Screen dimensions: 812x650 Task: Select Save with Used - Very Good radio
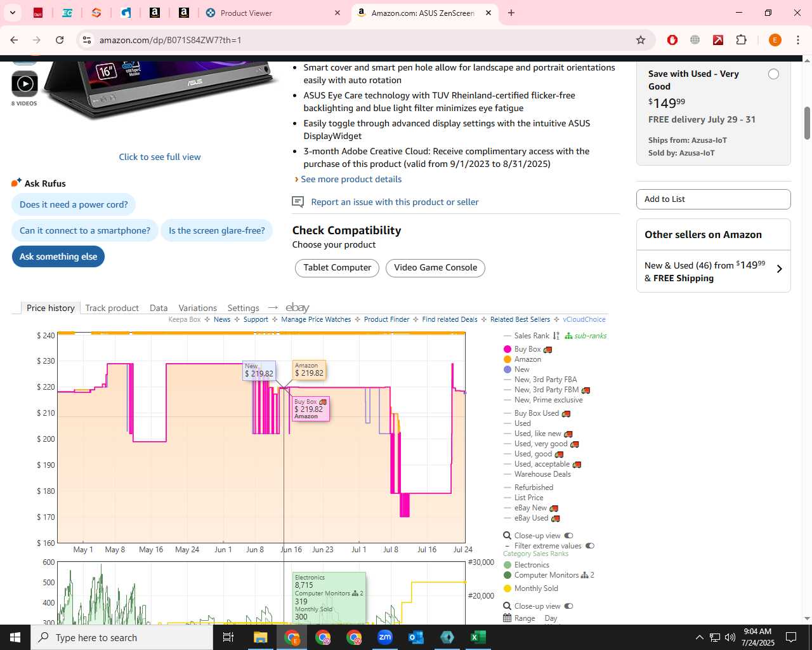pyautogui.click(x=773, y=74)
